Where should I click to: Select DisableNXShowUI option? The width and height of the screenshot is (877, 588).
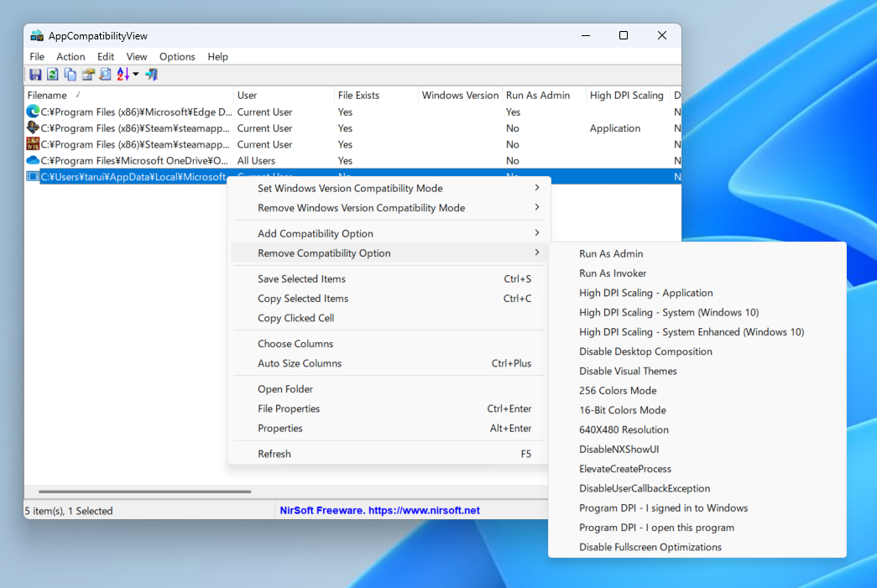click(x=697, y=450)
